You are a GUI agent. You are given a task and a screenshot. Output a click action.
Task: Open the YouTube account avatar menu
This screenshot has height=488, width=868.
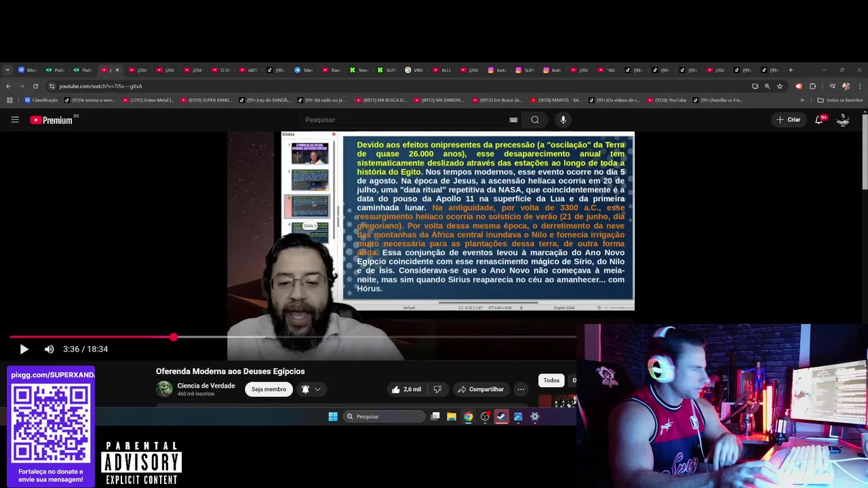(843, 120)
